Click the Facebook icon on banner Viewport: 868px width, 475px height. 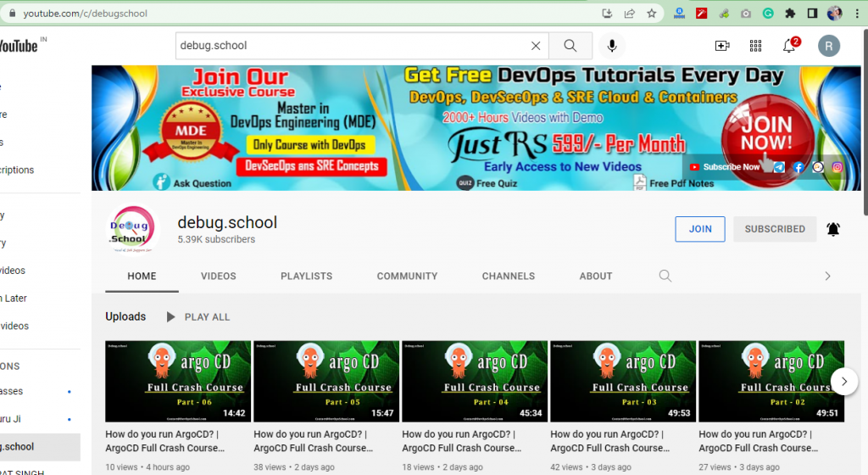(x=798, y=166)
